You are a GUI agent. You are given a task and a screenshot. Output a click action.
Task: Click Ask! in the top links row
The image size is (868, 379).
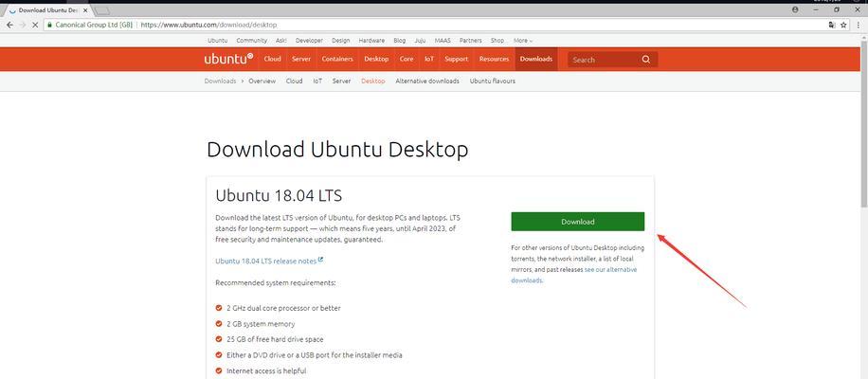coord(281,41)
